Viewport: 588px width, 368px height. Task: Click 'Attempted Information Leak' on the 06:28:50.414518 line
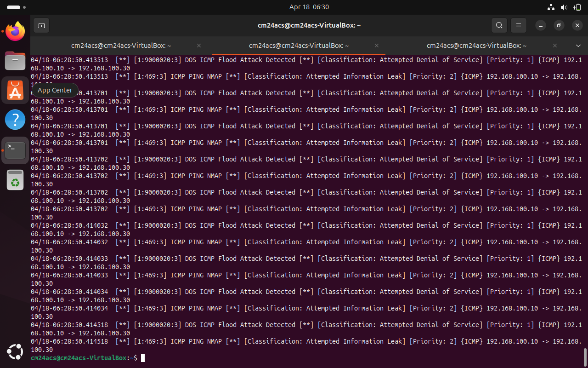pos(354,341)
